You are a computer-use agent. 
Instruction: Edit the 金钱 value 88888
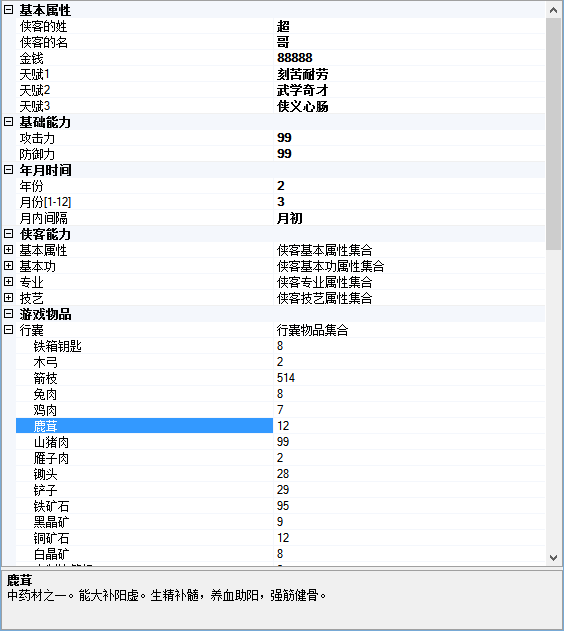[x=410, y=58]
